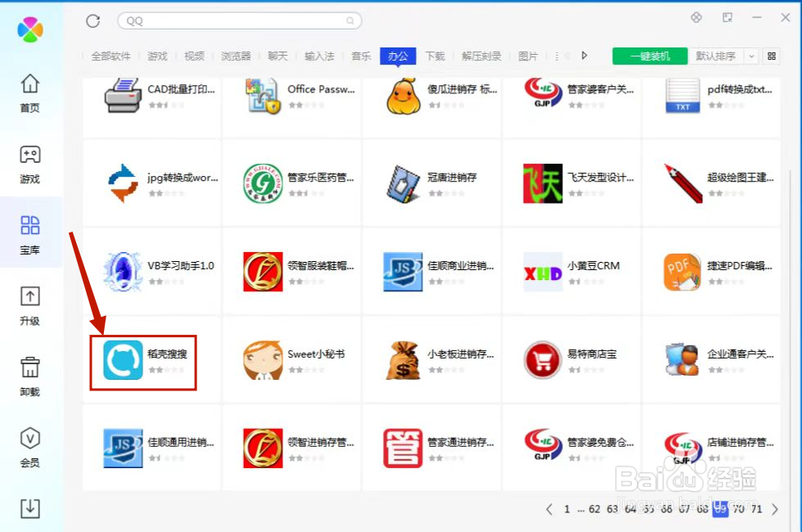Viewport: 802px width, 532px height.
Task: Select the 解压刻录 category tab
Action: coord(481,56)
